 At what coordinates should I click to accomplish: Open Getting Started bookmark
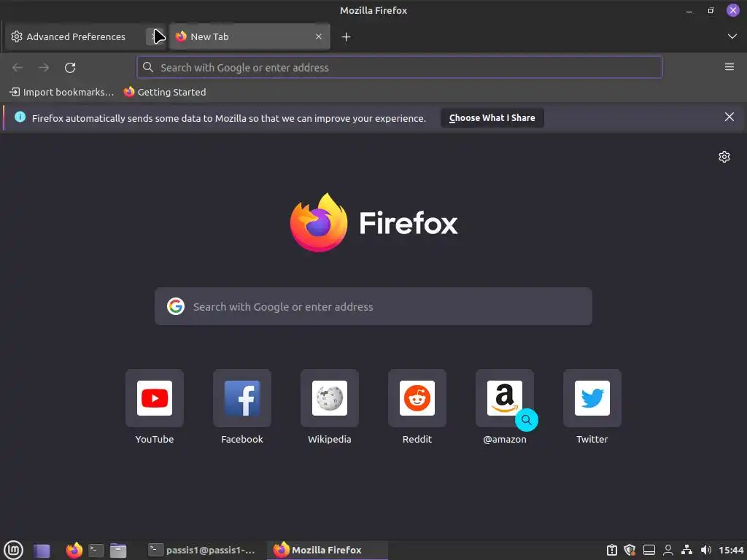click(165, 92)
